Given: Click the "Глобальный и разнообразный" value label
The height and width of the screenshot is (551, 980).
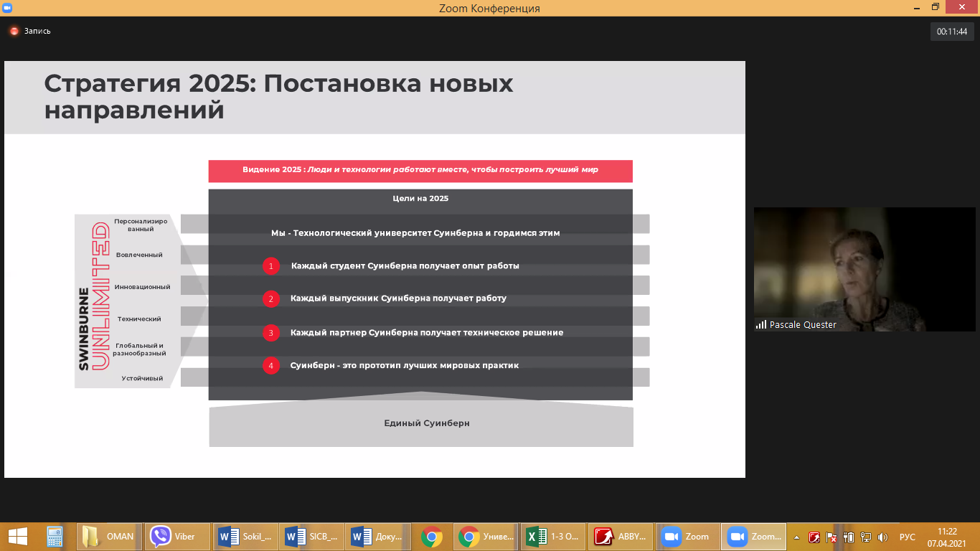Looking at the screenshot, I should (x=139, y=349).
